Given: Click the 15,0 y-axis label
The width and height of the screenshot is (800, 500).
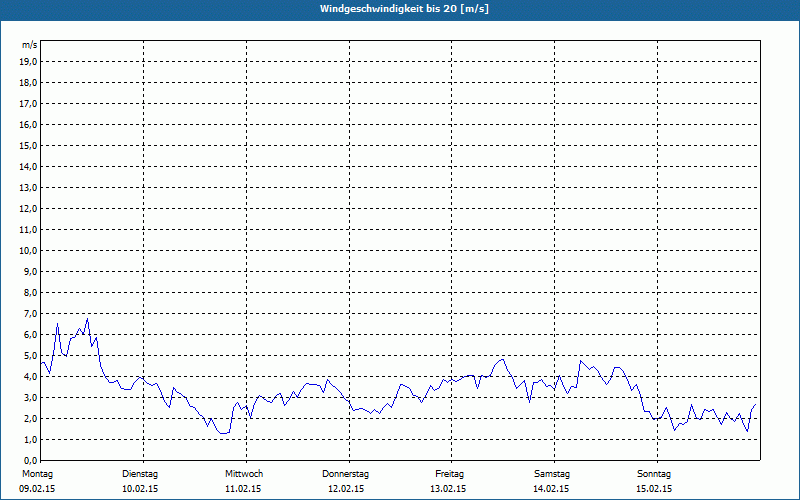Looking at the screenshot, I should (28, 145).
